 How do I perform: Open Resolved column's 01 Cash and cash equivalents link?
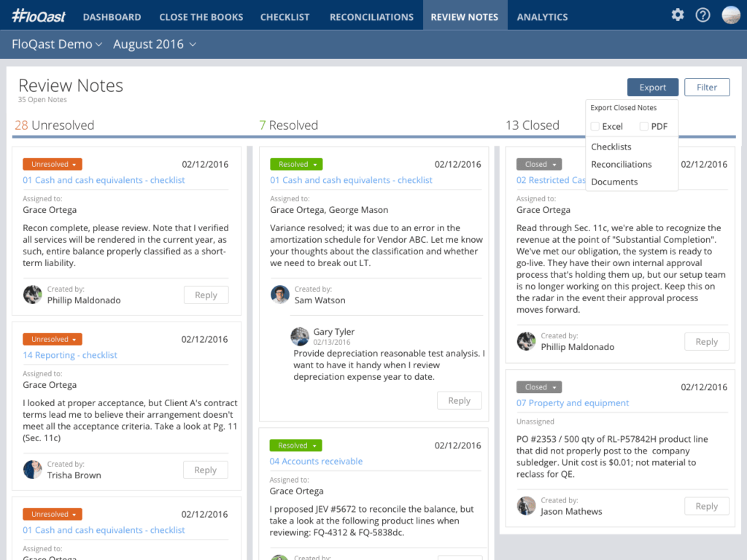pyautogui.click(x=351, y=180)
